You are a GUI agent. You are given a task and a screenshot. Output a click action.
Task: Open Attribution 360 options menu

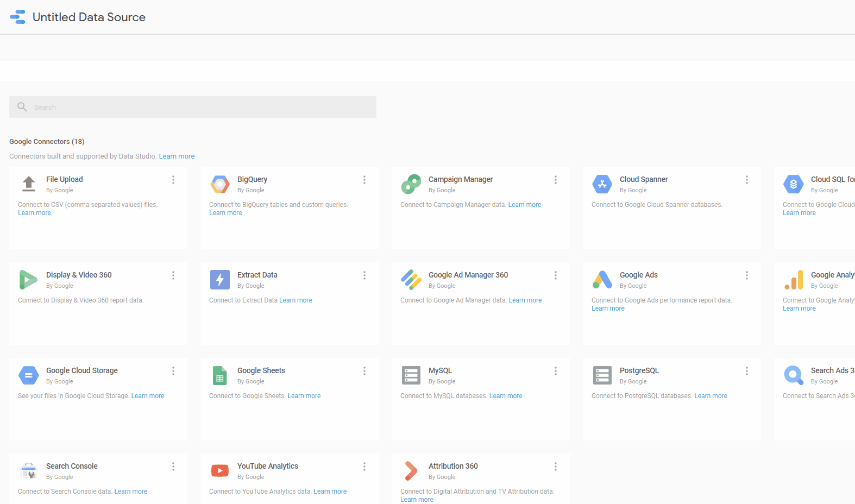(x=556, y=467)
